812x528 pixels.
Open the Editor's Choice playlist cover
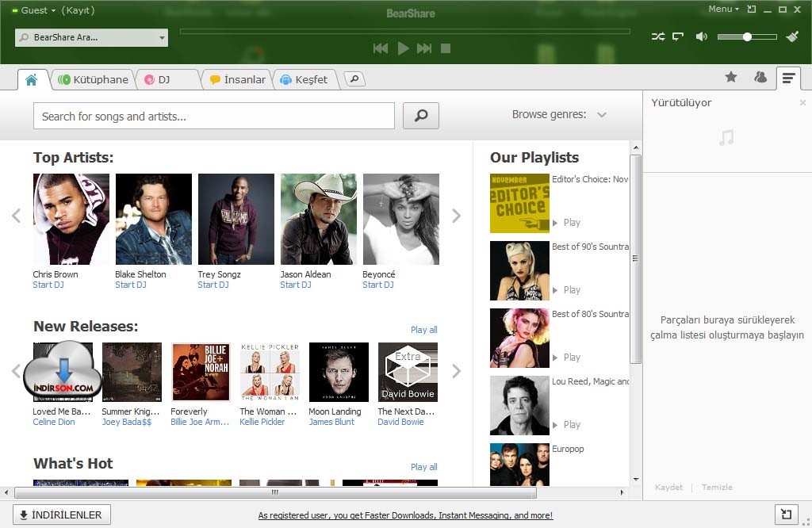click(x=519, y=203)
